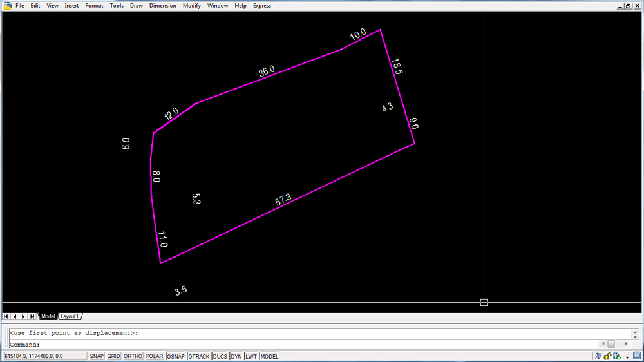Viewport: 644px width, 362px height.
Task: Jump to first layout tab arrow
Action: 6,316
